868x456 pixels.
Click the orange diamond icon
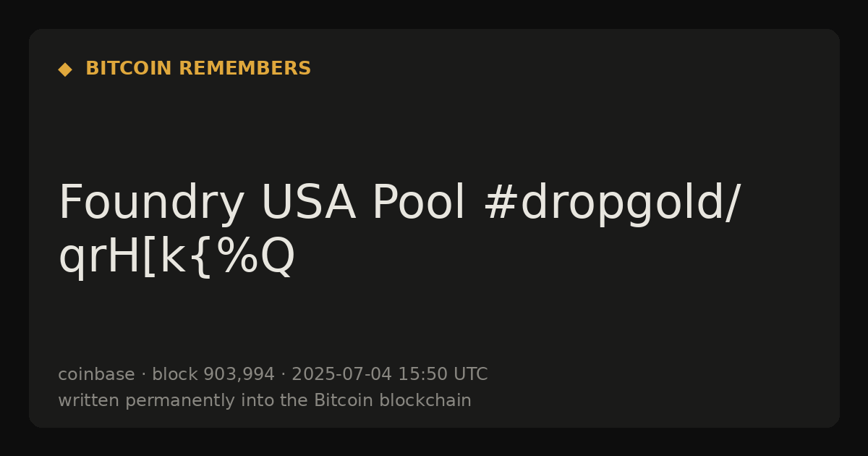(x=65, y=69)
